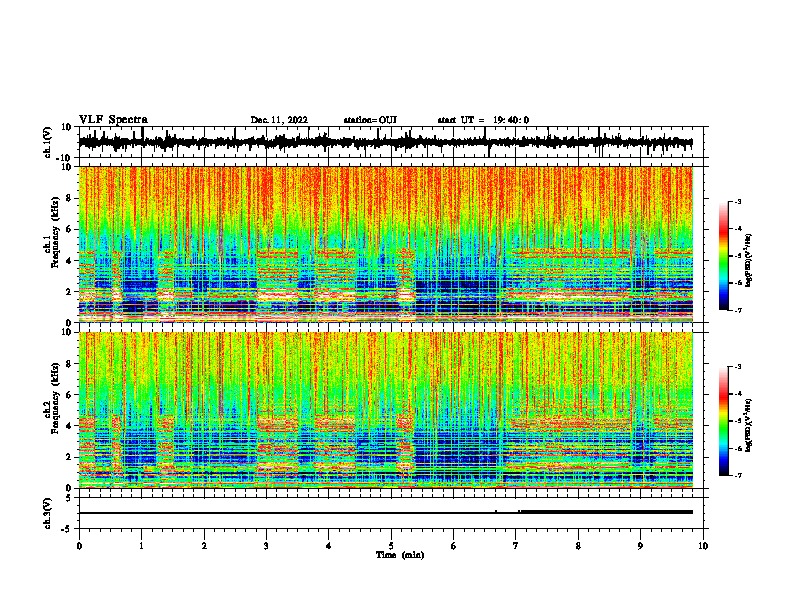
Task: Click the "start UT = 19:40: 0" text
Action: (x=483, y=120)
